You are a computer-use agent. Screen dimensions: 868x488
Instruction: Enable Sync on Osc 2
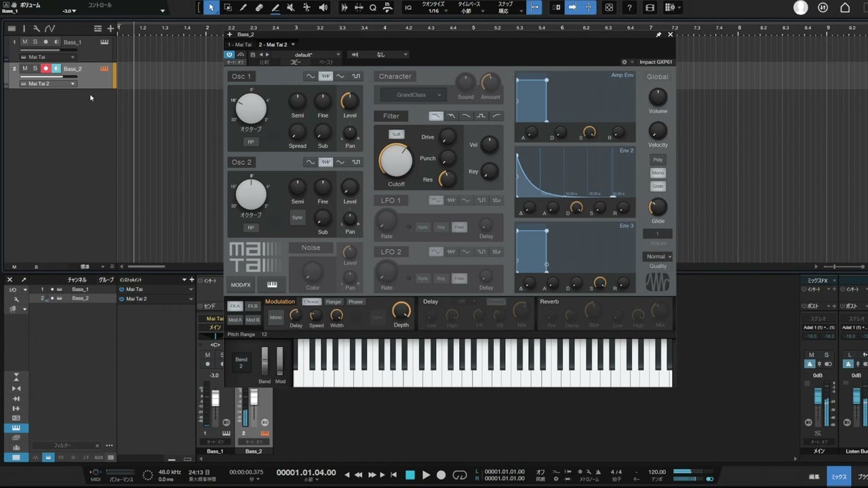pyautogui.click(x=297, y=218)
